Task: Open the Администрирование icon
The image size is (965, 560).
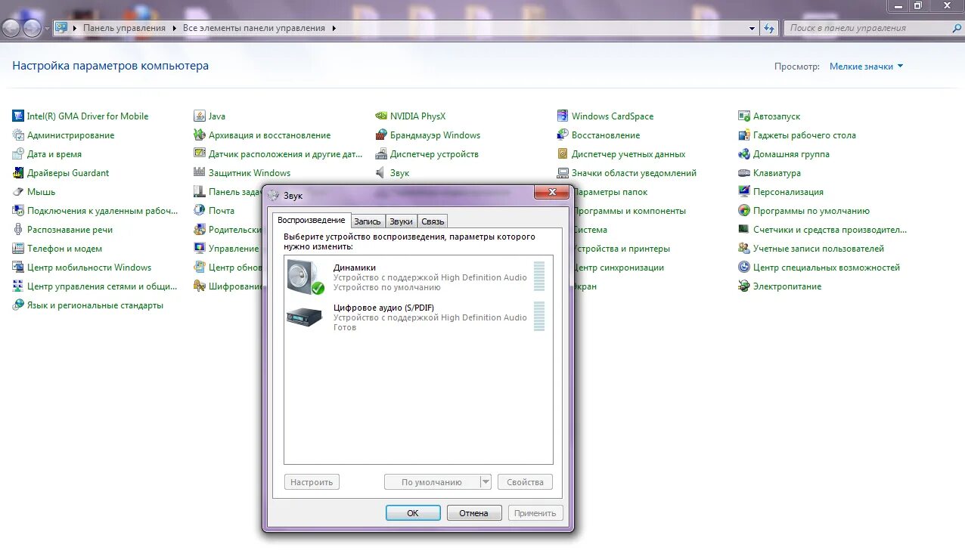Action: pyautogui.click(x=18, y=135)
